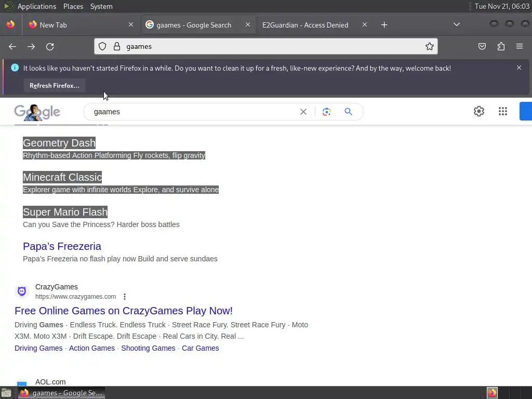Open Google quick settings gear
The image size is (532, 399).
(x=478, y=111)
